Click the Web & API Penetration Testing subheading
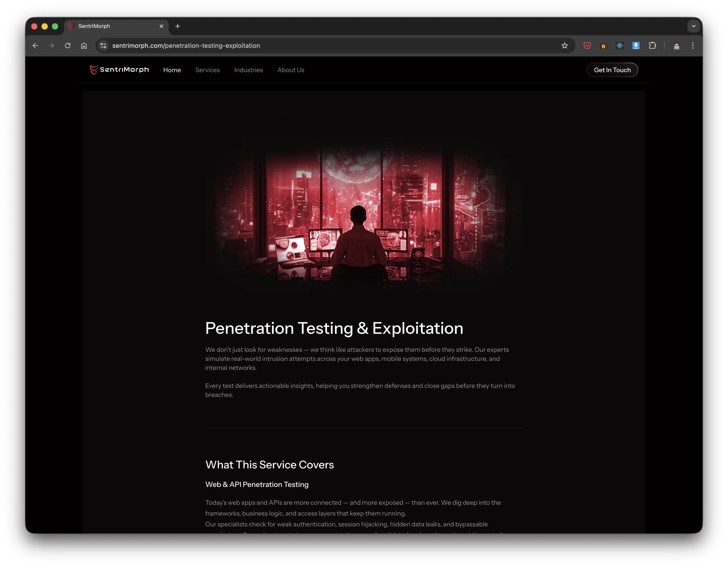This screenshot has width=728, height=567. click(x=257, y=484)
